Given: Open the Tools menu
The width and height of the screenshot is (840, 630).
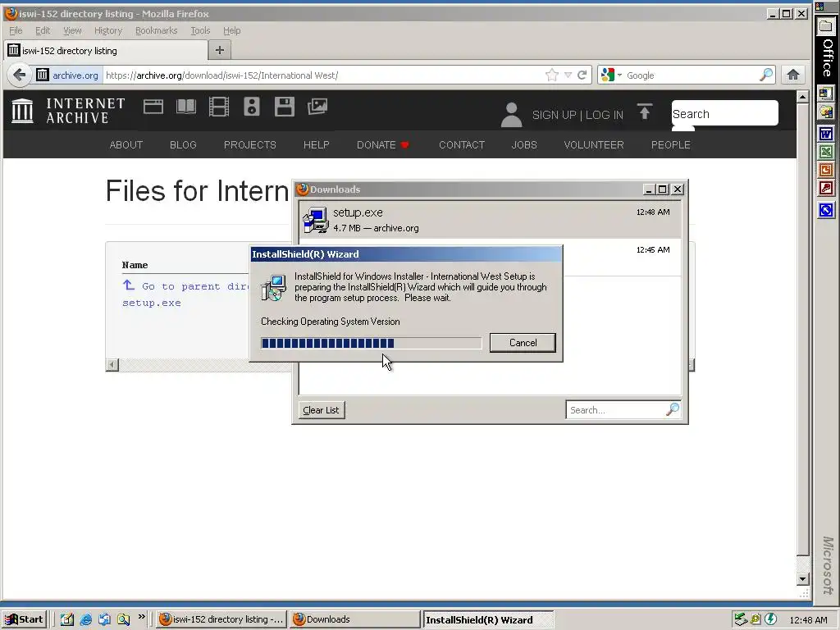Looking at the screenshot, I should click(x=200, y=30).
